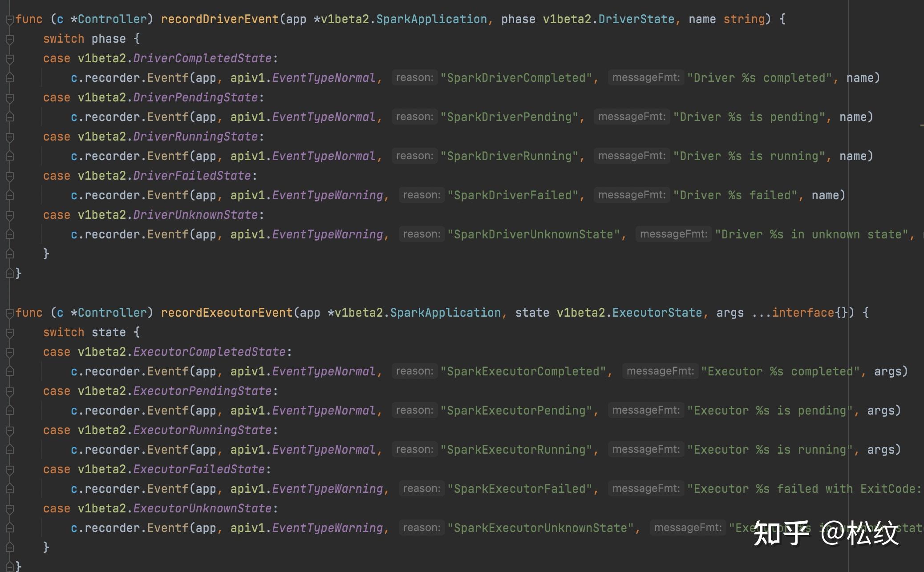
Task: Click the 'reason:' hint before "SparkExecutorRunning"
Action: click(414, 450)
